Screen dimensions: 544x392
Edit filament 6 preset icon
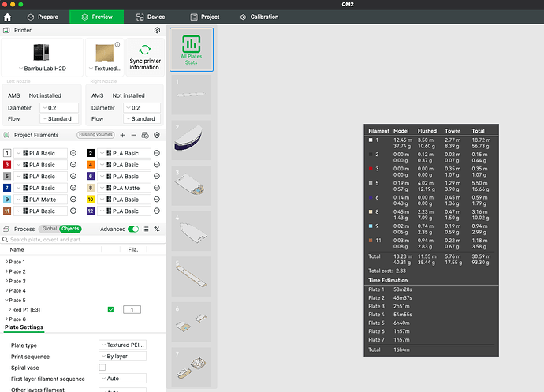pos(157,177)
